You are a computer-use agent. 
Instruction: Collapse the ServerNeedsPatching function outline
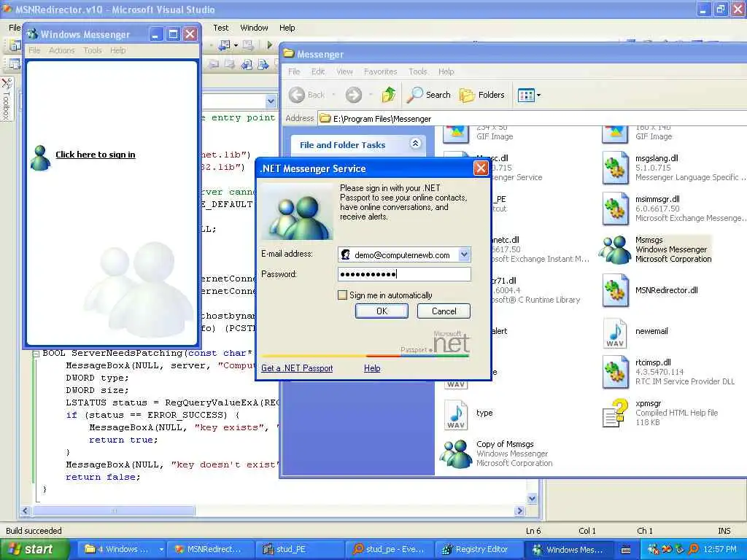click(36, 354)
